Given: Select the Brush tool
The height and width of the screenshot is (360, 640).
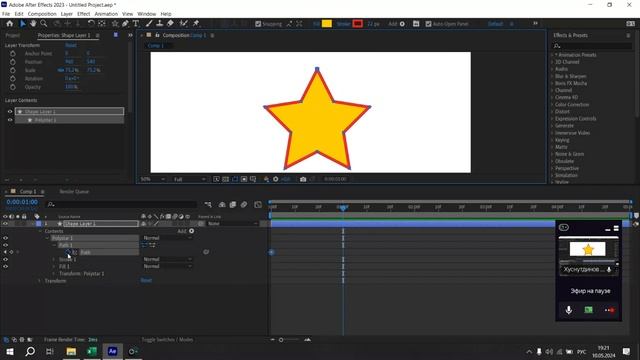Looking at the screenshot, I should [x=149, y=24].
